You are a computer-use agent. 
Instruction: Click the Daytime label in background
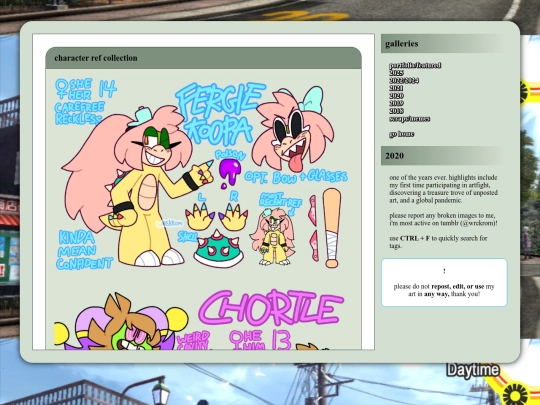pos(473,370)
